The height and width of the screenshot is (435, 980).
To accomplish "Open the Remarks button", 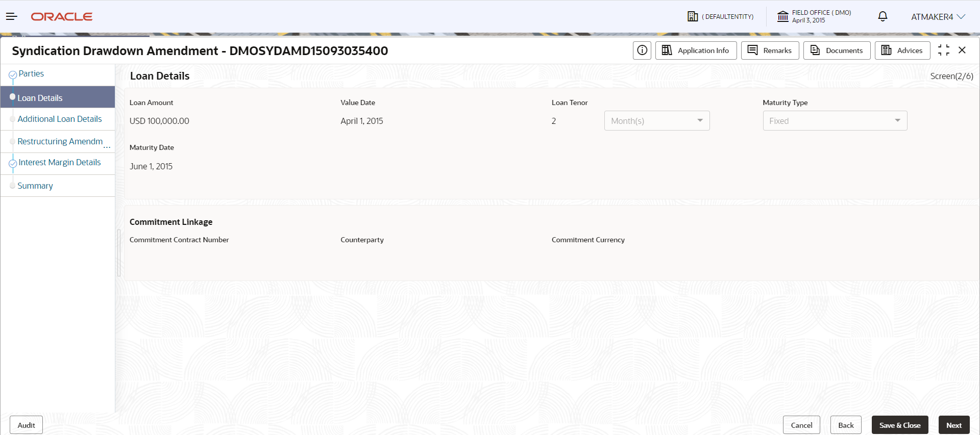I will click(770, 50).
